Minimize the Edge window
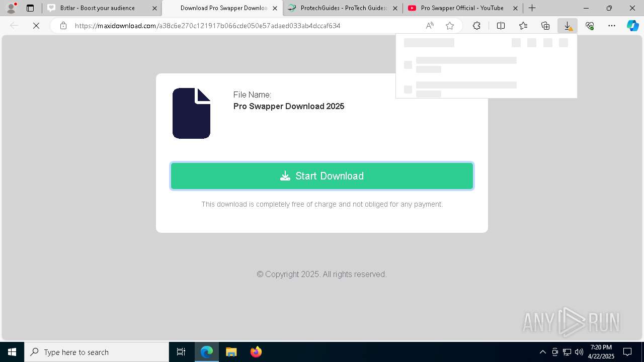The image size is (644, 362). tap(586, 8)
